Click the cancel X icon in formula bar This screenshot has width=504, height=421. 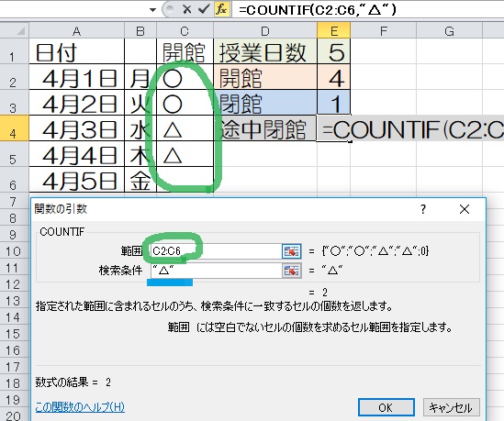[x=186, y=10]
